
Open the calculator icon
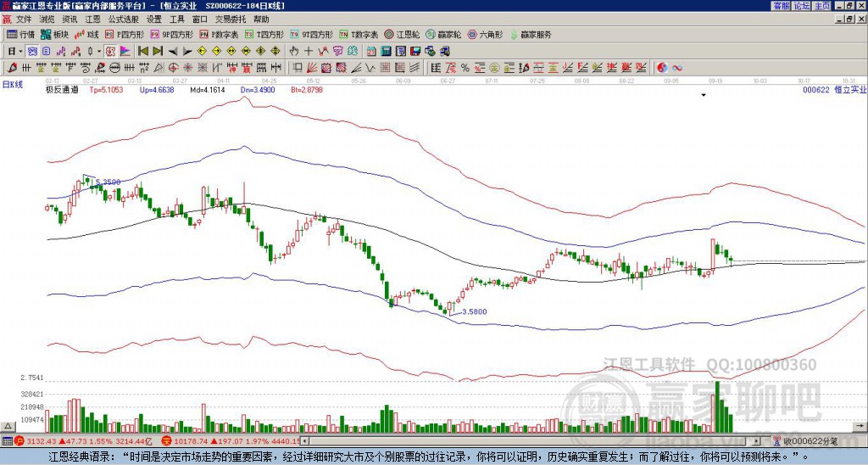pyautogui.click(x=387, y=51)
